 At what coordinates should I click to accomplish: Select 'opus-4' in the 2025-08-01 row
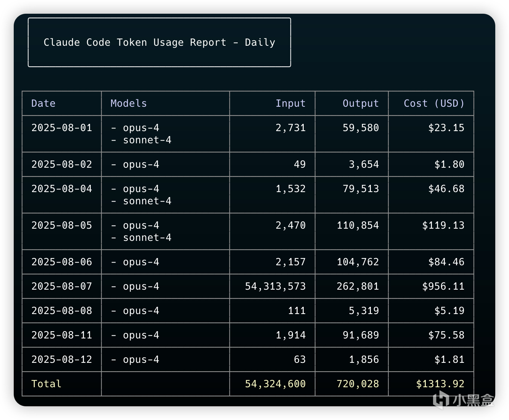pos(141,128)
